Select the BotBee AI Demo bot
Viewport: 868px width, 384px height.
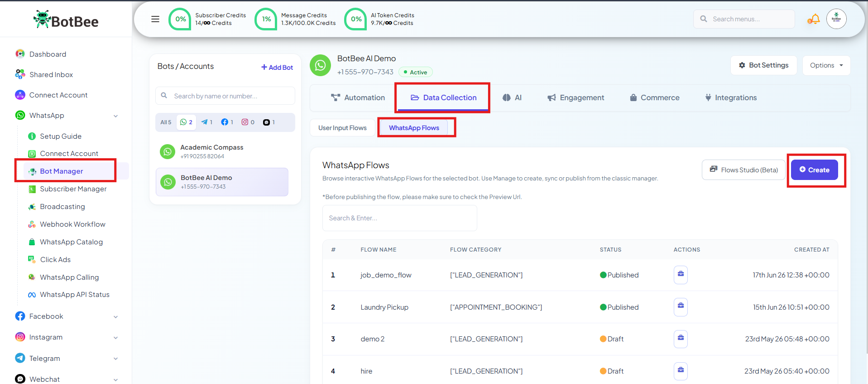pos(222,182)
